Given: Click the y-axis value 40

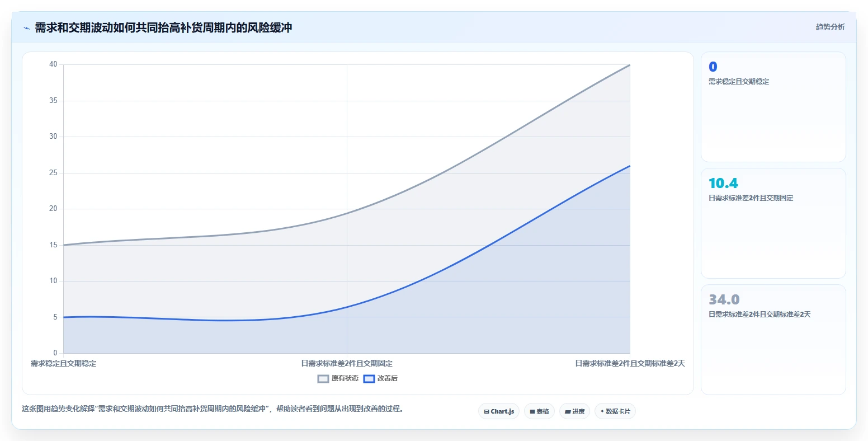Looking at the screenshot, I should point(53,64).
